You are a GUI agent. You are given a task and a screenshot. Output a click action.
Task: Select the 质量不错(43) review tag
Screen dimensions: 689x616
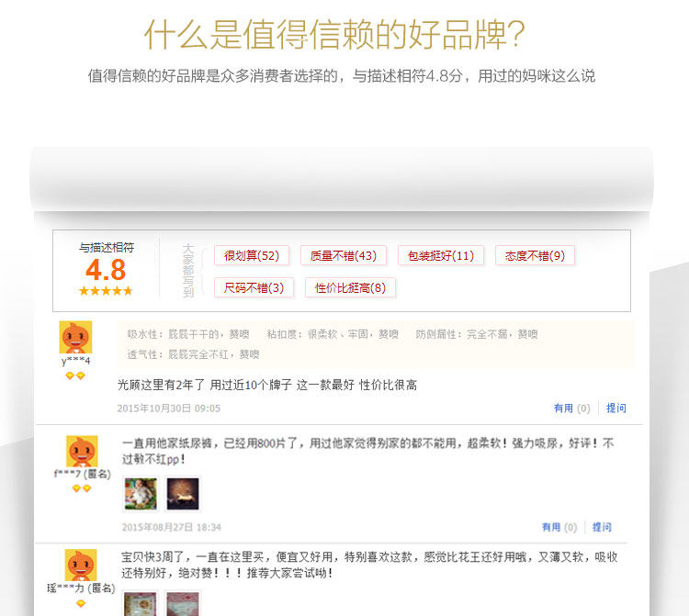pos(344,255)
